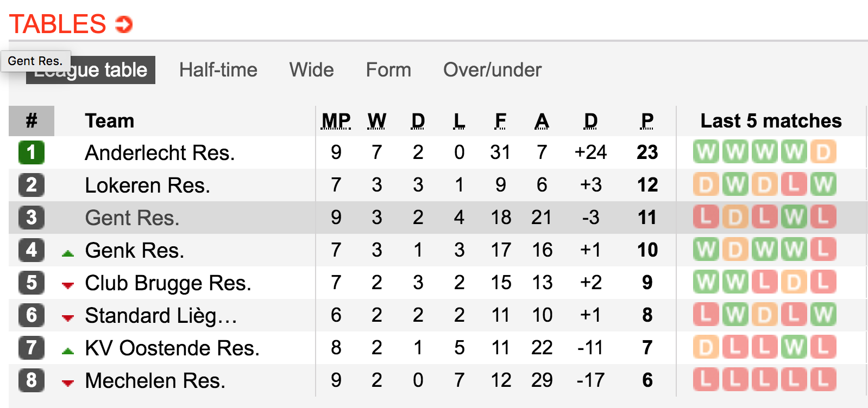Click the red arrow icon beside TABLES

tap(124, 24)
